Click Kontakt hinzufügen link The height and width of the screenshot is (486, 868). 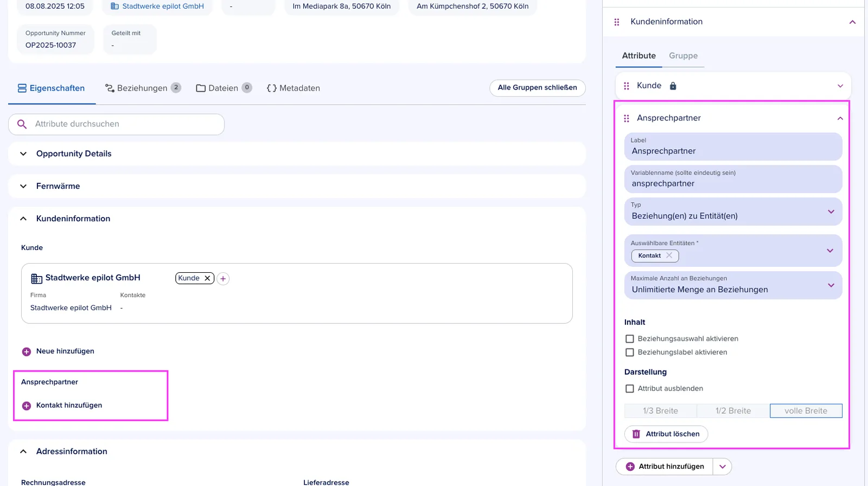coord(69,406)
